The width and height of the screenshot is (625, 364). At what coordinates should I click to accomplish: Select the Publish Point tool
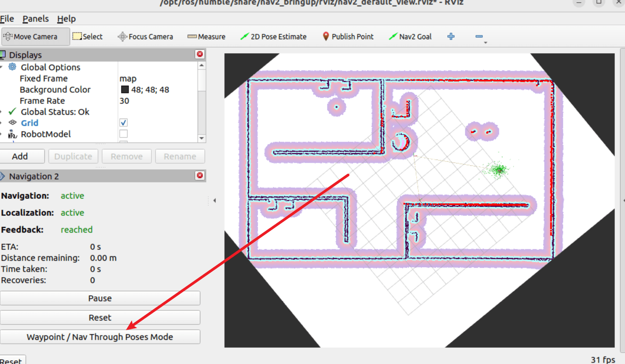coord(348,37)
